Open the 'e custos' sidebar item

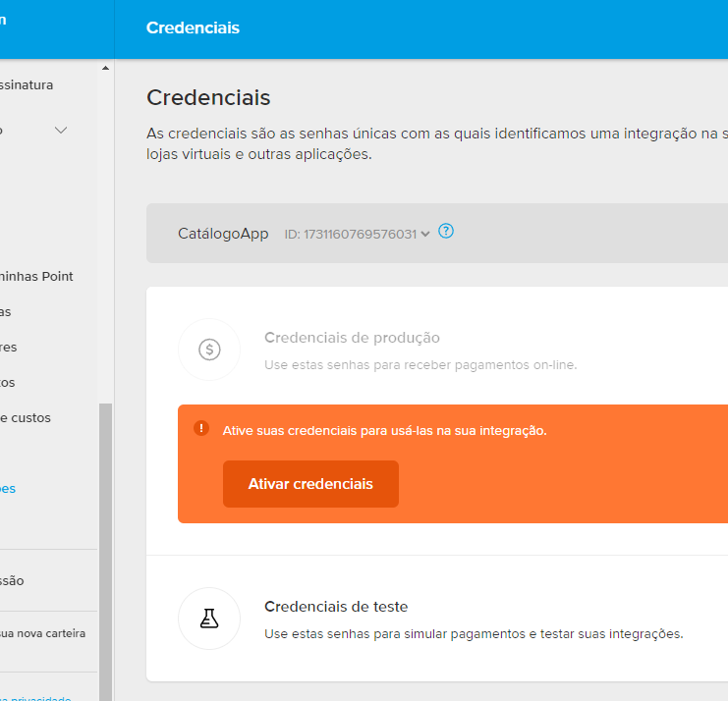(x=26, y=418)
